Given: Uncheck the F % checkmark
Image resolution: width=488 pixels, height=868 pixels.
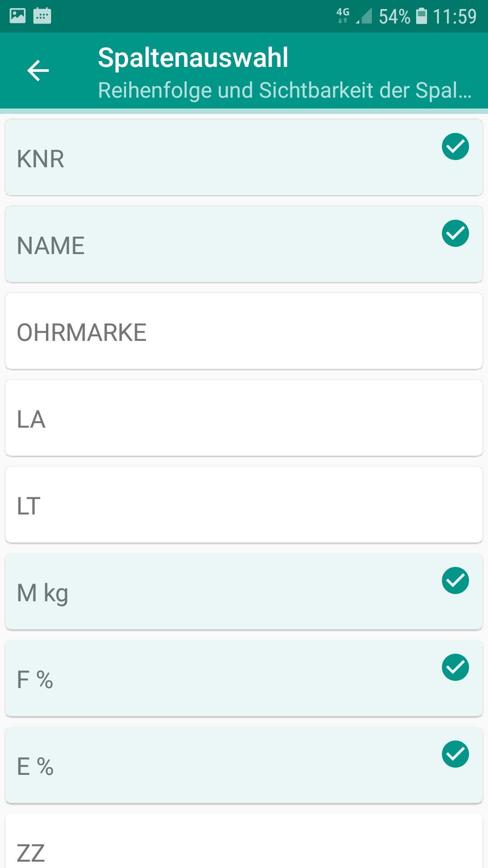Looking at the screenshot, I should click(455, 668).
